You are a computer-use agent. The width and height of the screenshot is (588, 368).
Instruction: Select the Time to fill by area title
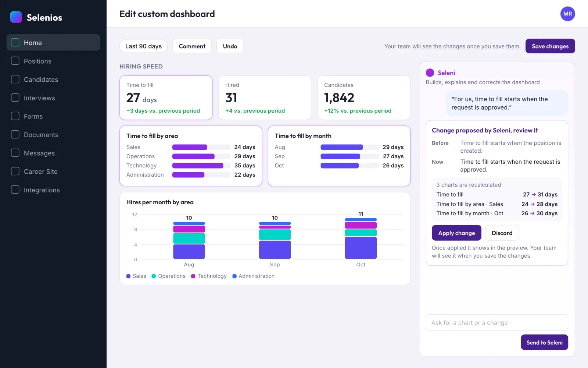(x=152, y=136)
